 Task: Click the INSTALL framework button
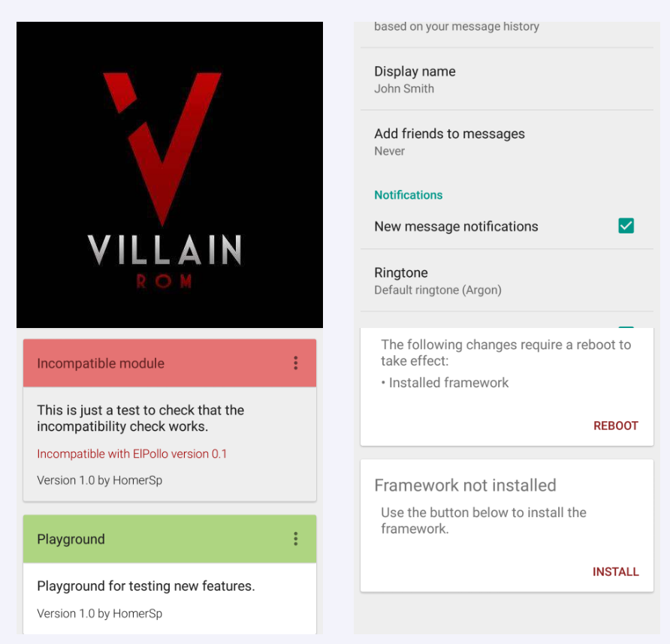tap(616, 572)
